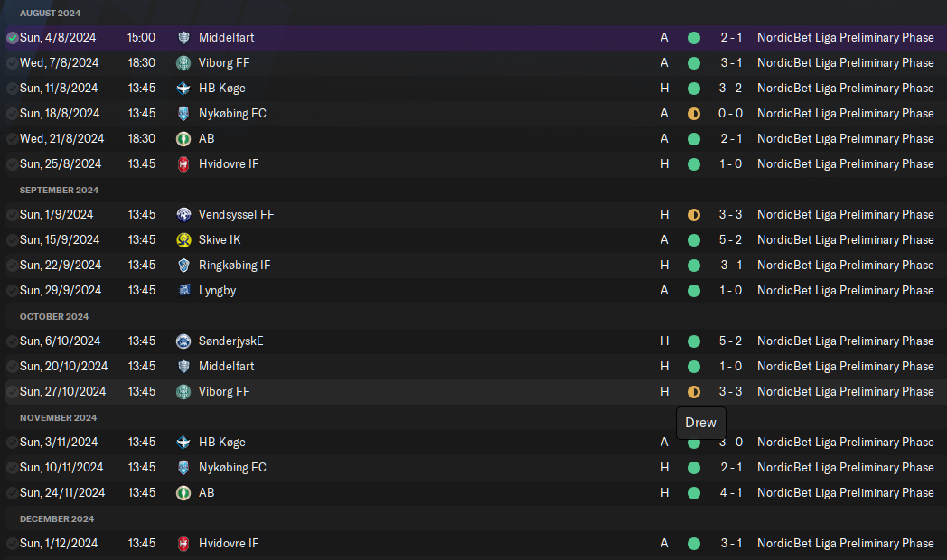Click the Vendsyssel FF club badge

tap(183, 215)
